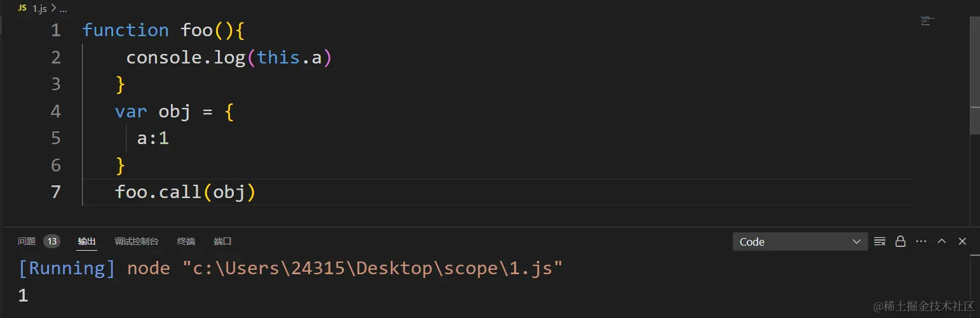Image resolution: width=980 pixels, height=318 pixels.
Task: Place cursor on foo.call(obj) line
Action: (185, 192)
